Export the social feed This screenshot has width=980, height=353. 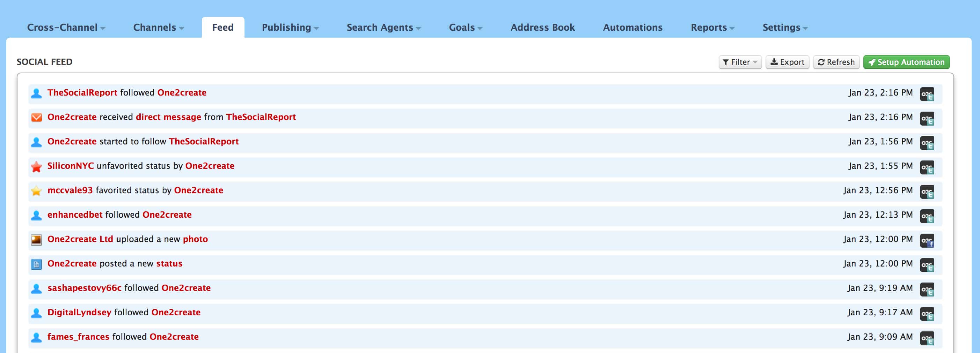787,62
